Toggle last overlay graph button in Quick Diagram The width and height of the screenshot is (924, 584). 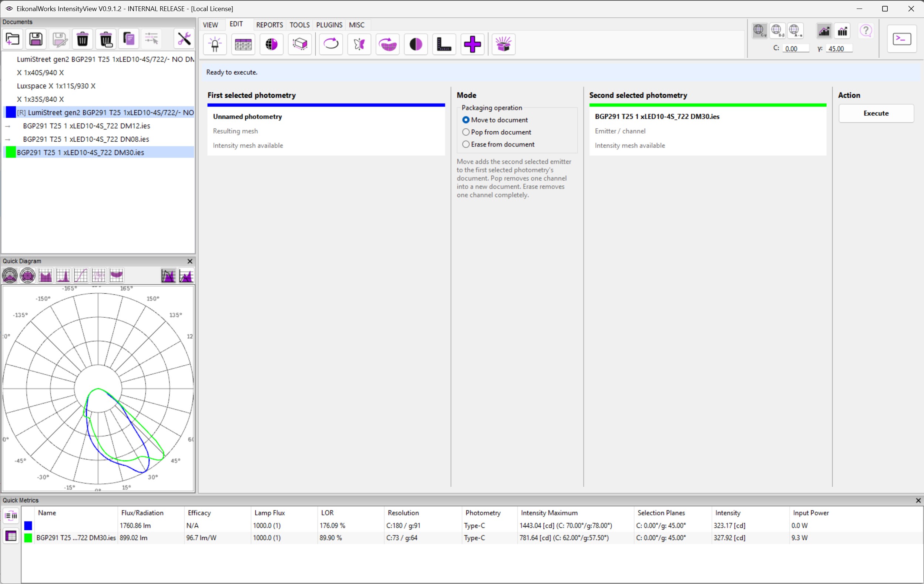(186, 276)
